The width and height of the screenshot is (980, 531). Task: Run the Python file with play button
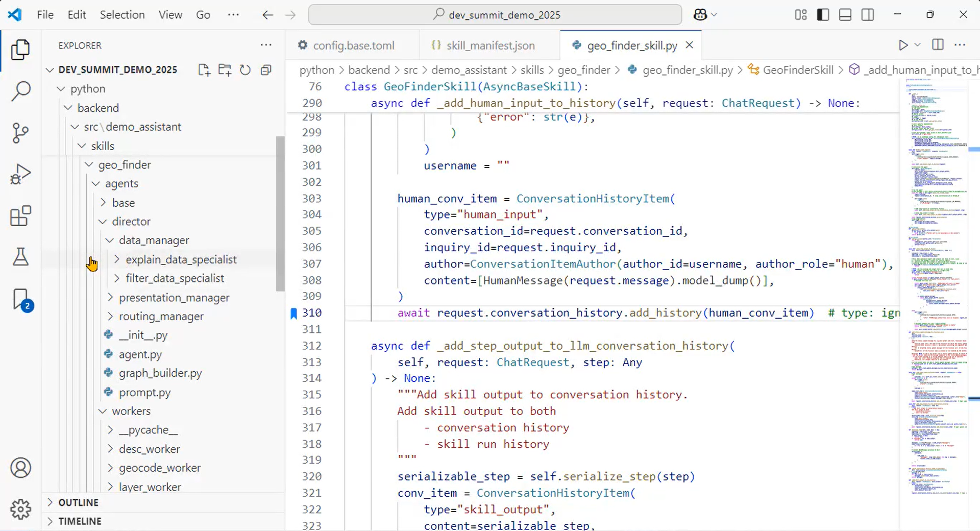point(903,45)
